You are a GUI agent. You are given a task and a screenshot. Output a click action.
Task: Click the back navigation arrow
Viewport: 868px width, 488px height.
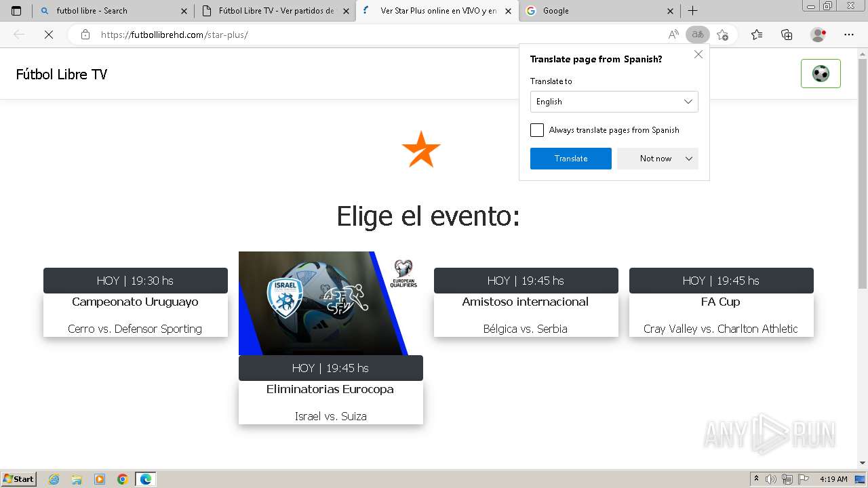[19, 35]
